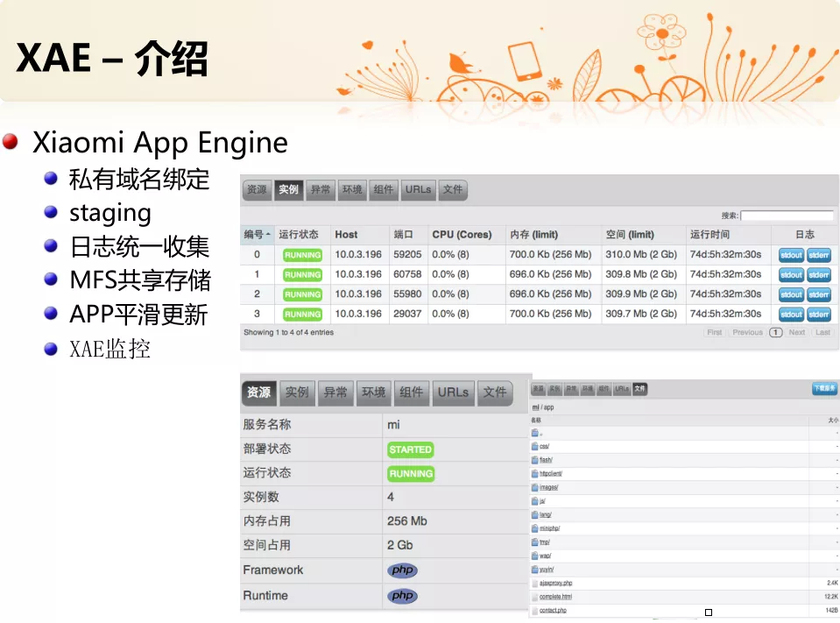
Task: View stdout log for instance 2
Action: pos(791,294)
